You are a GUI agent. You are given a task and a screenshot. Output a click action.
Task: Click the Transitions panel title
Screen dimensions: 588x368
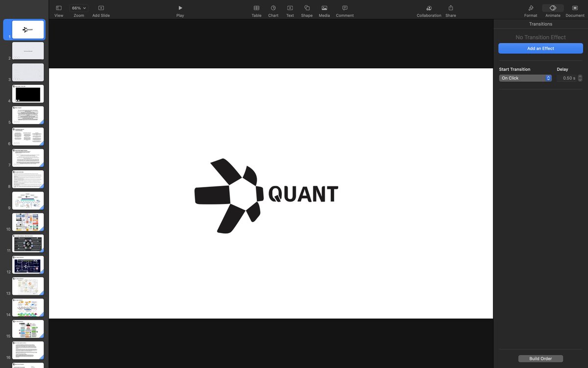[540, 24]
